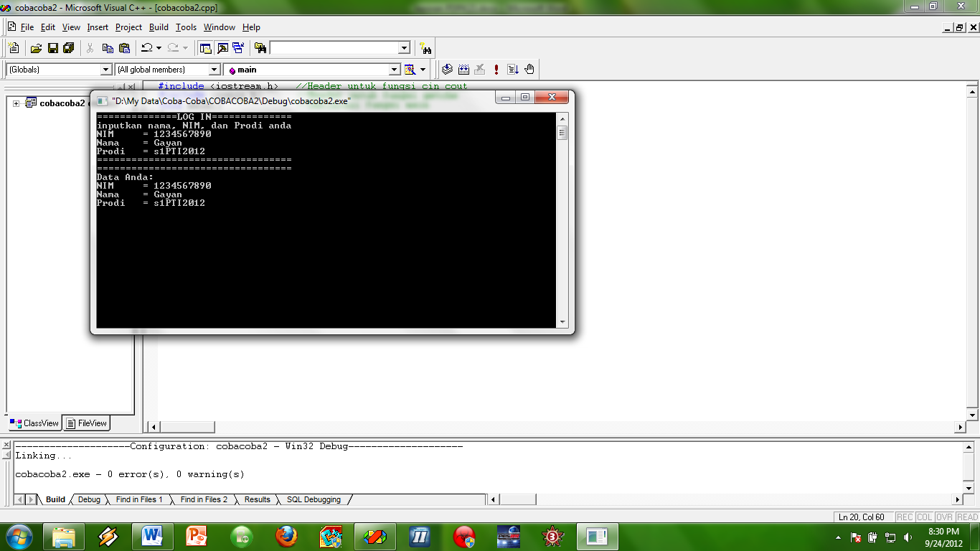Open the Build menu
980x551 pixels.
pyautogui.click(x=159, y=27)
